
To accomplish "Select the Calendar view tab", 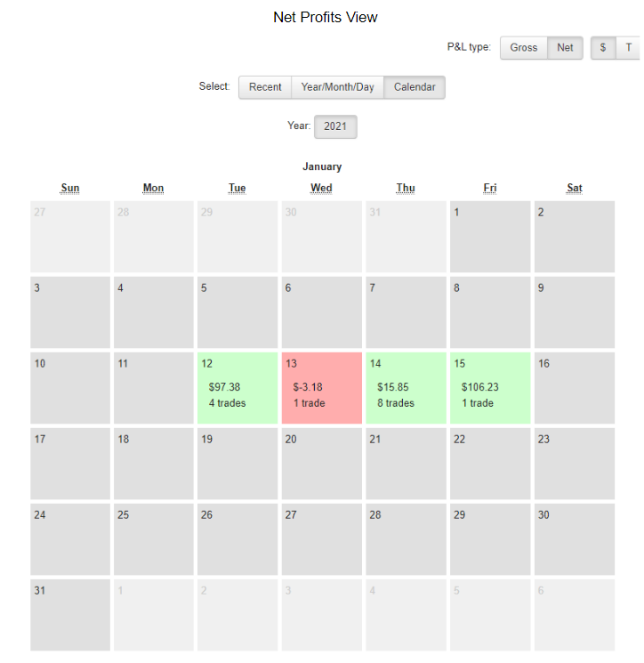I will [x=415, y=87].
